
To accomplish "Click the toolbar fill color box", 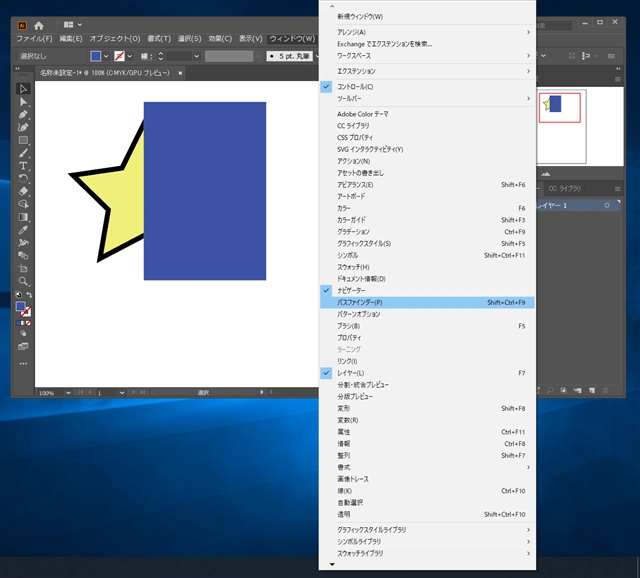I will pyautogui.click(x=20, y=307).
